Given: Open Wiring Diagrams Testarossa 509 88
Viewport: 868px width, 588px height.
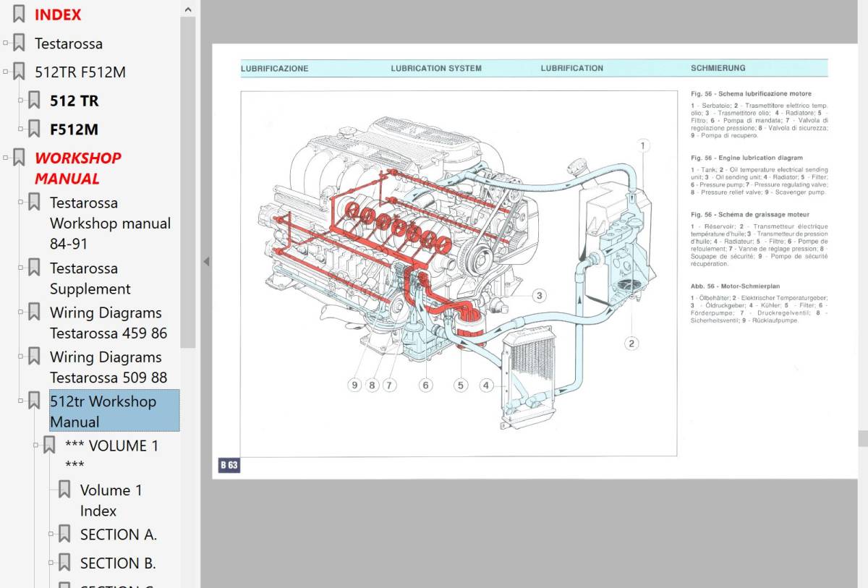Looking at the screenshot, I should tap(109, 367).
